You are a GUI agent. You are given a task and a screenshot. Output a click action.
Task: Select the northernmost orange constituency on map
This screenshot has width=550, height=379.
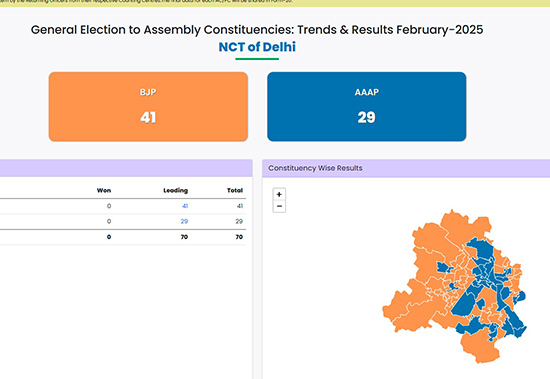coord(455,223)
